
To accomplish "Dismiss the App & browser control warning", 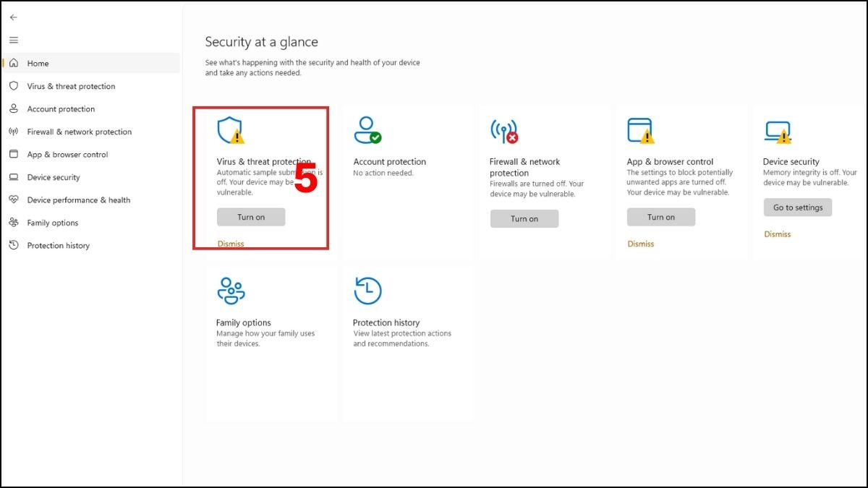I will click(x=641, y=244).
